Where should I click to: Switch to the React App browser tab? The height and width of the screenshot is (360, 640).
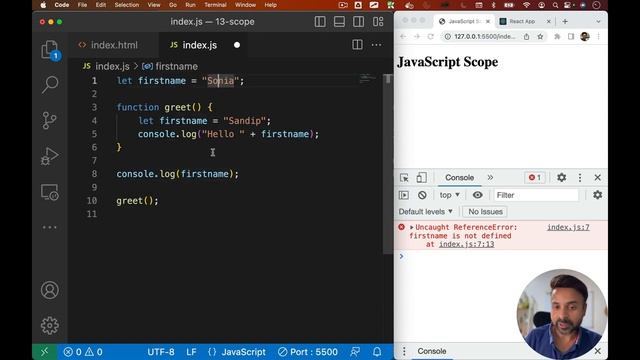(x=522, y=21)
